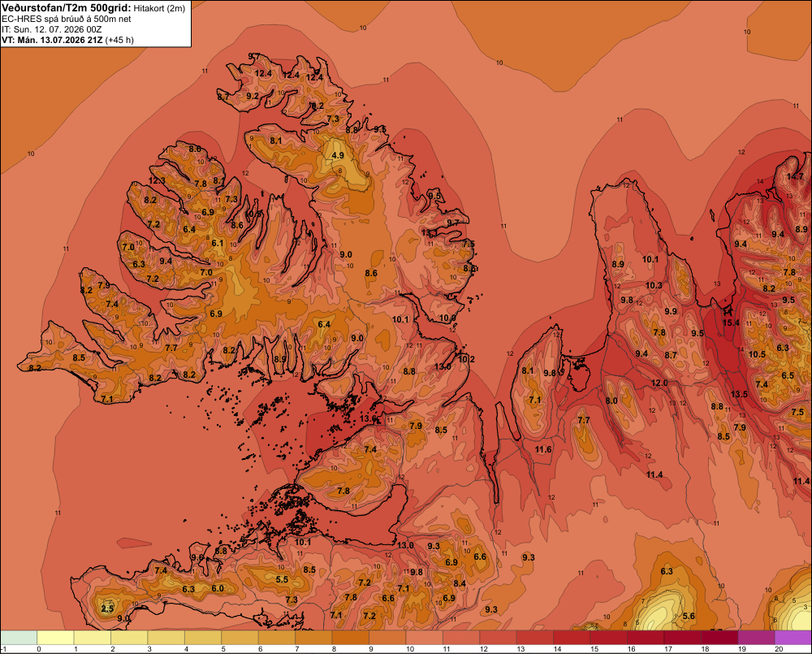Image resolution: width=812 pixels, height=654 pixels.
Task: Click the legend swatch between 0 and 1
Action: pos(56,637)
